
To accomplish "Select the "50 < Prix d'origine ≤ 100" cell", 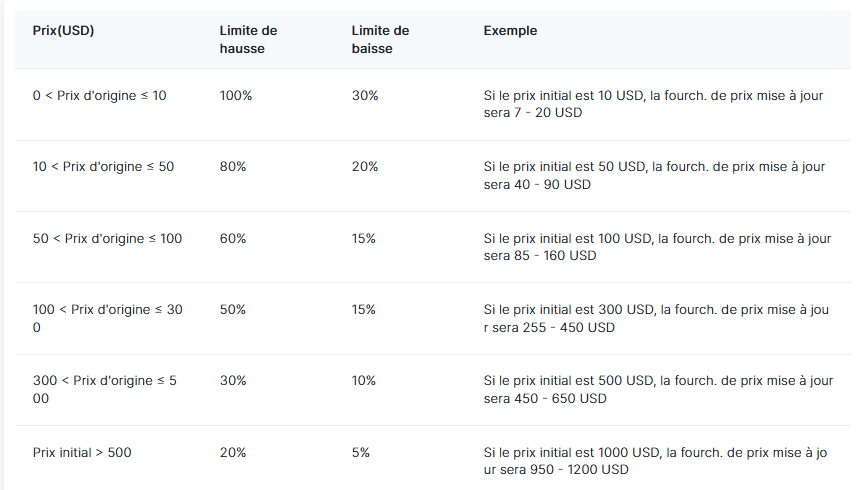I will (107, 239).
